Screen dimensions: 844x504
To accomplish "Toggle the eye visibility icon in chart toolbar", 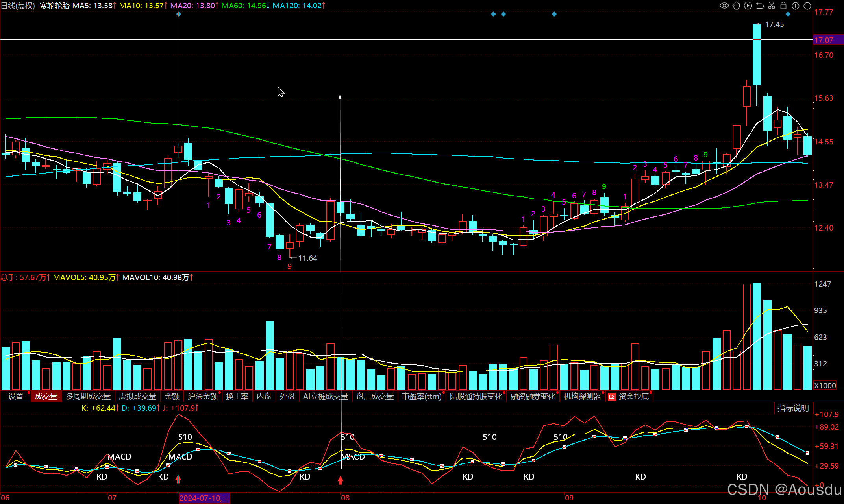I will [724, 6].
